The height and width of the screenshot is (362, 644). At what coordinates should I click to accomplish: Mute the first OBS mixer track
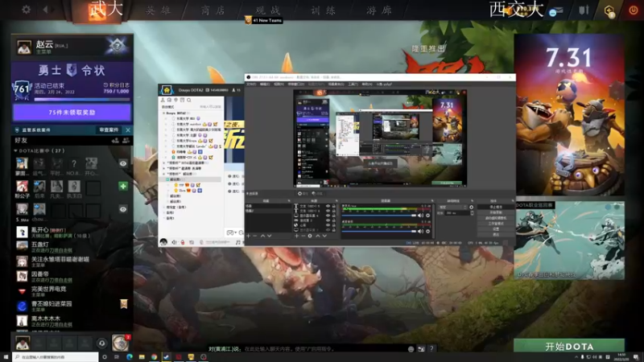pos(420,215)
